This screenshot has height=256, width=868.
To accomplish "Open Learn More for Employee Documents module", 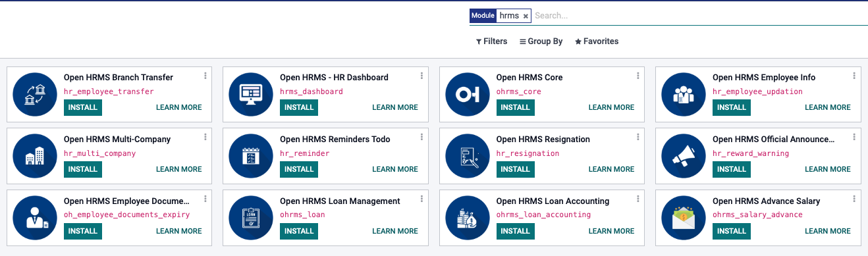I will pos(179,231).
